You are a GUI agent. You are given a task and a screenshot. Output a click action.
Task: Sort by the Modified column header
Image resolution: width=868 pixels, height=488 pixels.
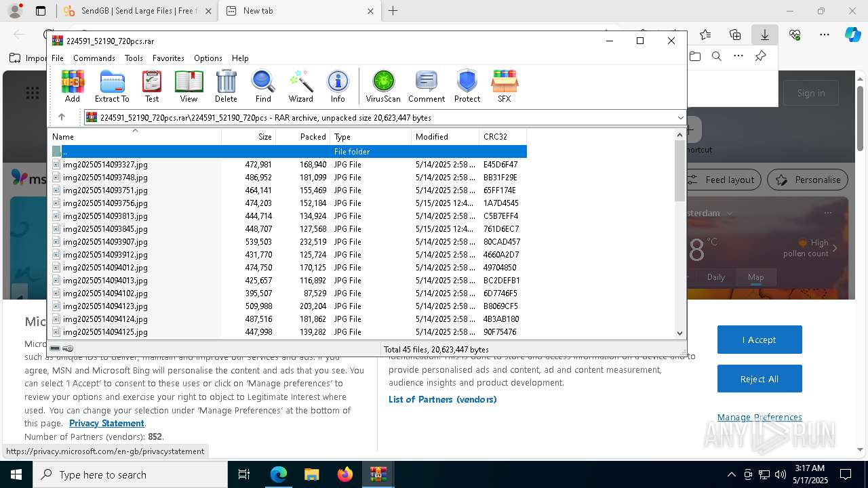(446, 137)
